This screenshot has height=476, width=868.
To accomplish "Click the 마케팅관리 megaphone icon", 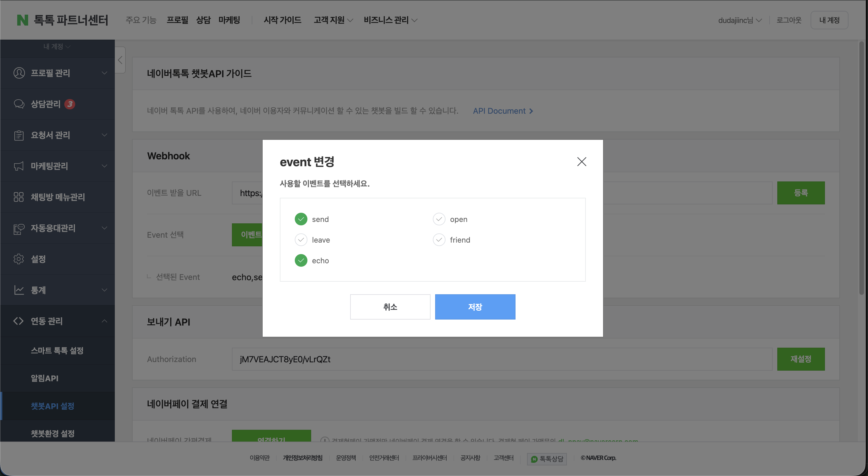I will [x=19, y=166].
